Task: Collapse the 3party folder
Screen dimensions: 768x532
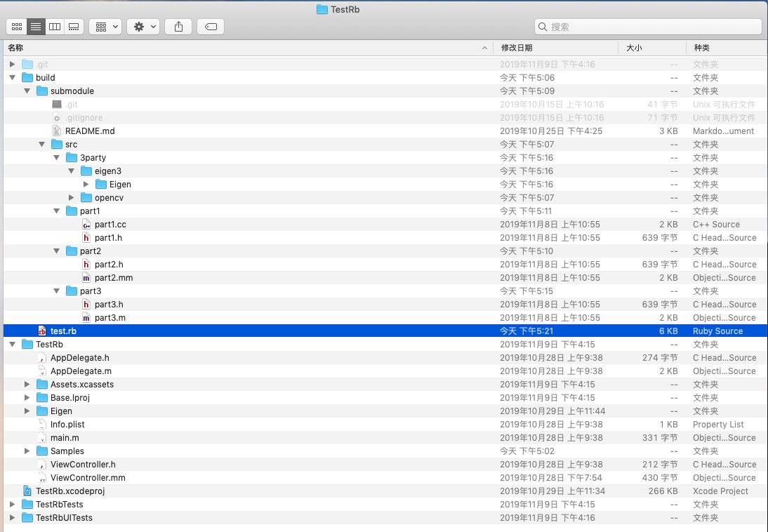Action: click(x=56, y=158)
